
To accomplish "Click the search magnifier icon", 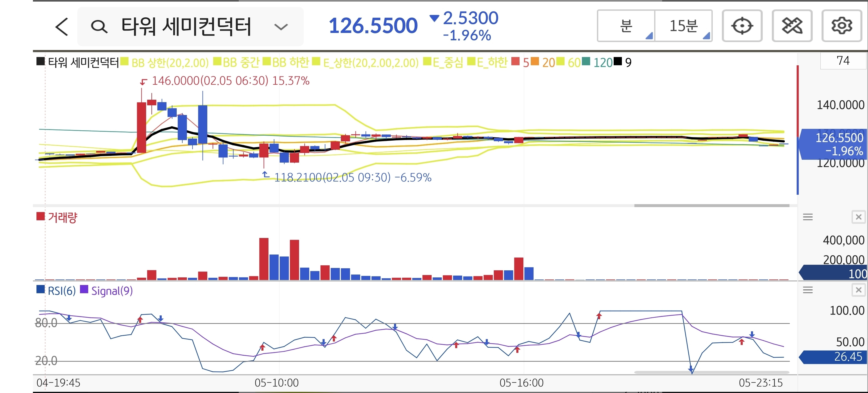I will click(x=99, y=27).
